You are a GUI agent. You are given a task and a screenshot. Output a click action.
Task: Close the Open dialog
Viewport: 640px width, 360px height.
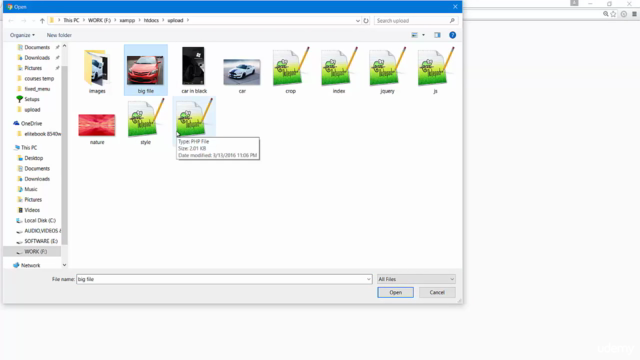455,7
